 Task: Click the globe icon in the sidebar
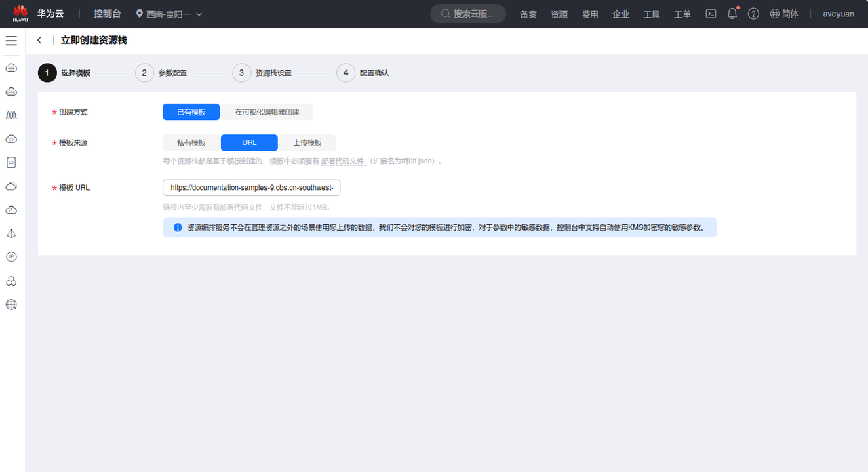[11, 304]
